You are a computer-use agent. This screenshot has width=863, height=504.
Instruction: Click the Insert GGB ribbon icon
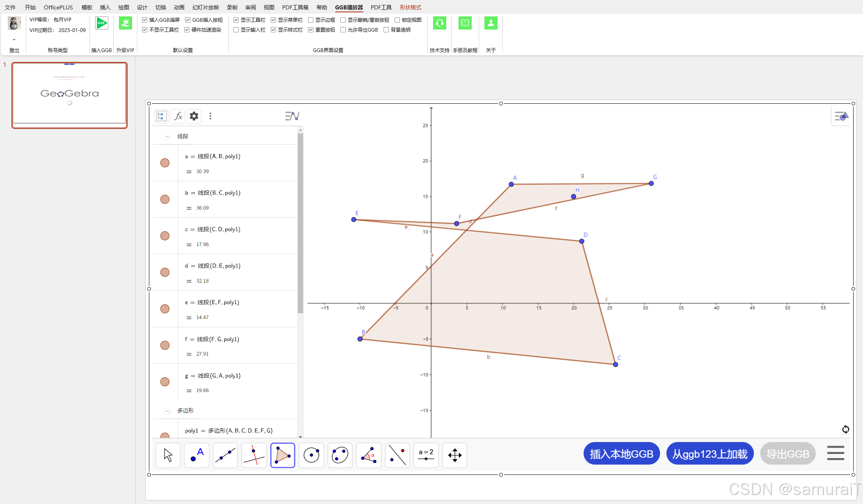101,23
